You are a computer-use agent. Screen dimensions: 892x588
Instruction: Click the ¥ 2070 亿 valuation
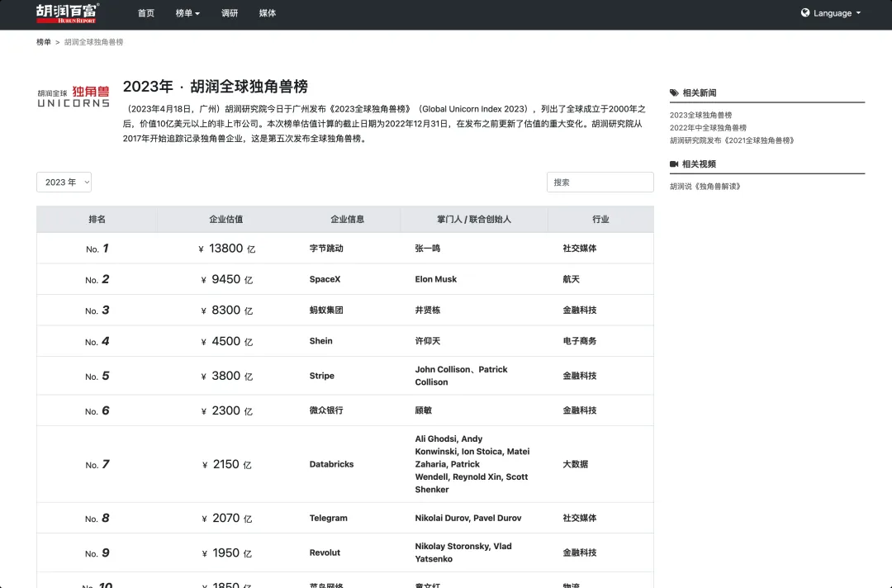227,518
